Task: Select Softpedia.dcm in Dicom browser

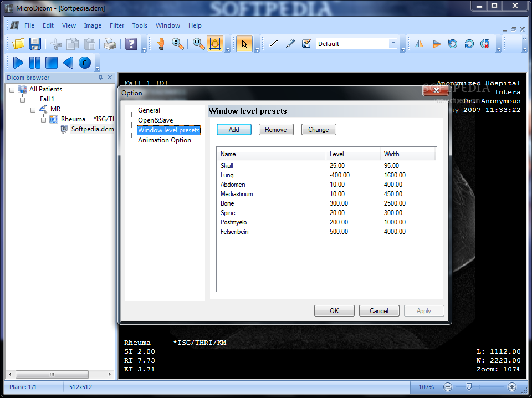Action: click(x=93, y=129)
